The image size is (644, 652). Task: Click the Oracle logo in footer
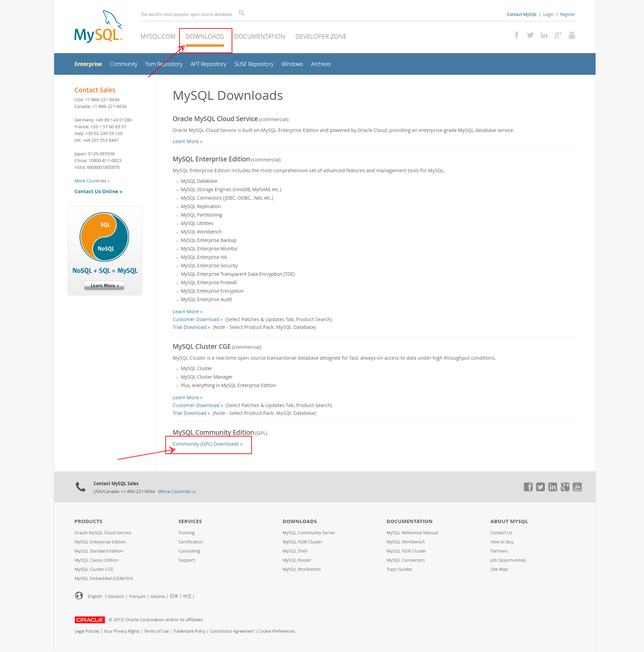tap(90, 620)
